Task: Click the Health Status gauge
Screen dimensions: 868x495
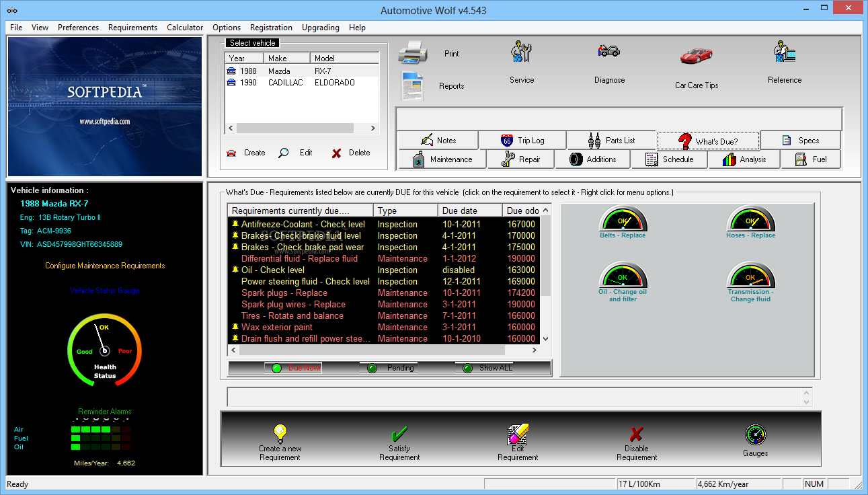Action: point(104,350)
